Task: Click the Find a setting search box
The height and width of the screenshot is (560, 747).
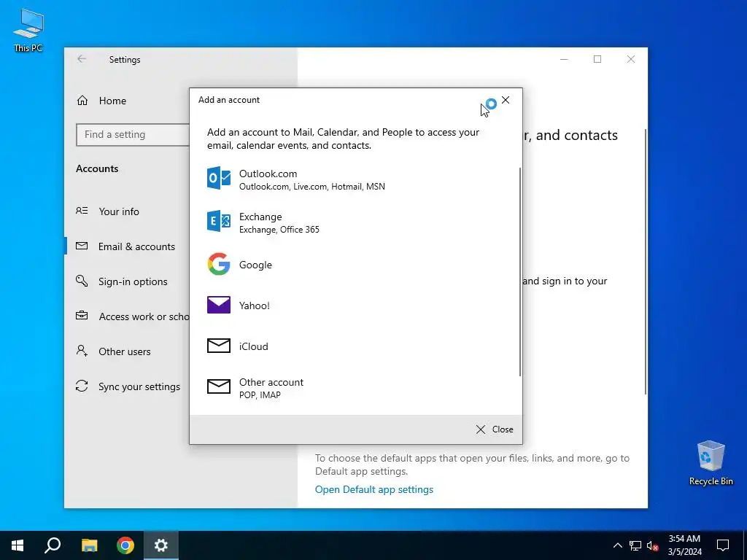Action: pyautogui.click(x=133, y=135)
